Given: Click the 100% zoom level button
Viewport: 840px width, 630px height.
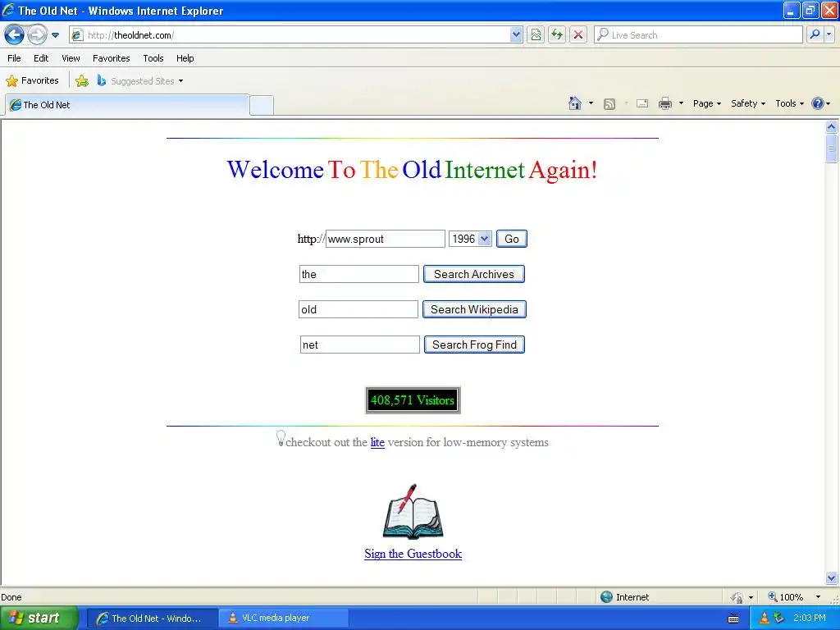Looking at the screenshot, I should 785,597.
